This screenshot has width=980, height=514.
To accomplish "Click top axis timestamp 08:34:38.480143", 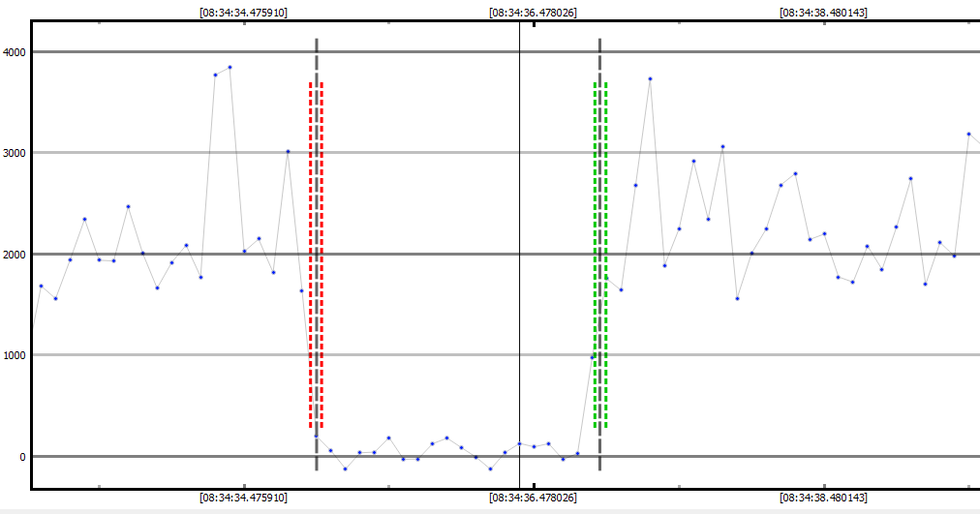I will (x=823, y=13).
